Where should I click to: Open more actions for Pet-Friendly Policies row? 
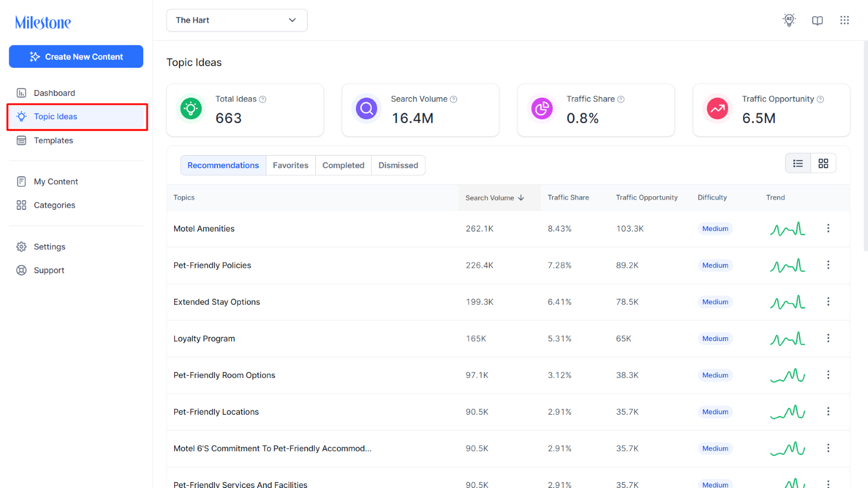[x=828, y=265]
